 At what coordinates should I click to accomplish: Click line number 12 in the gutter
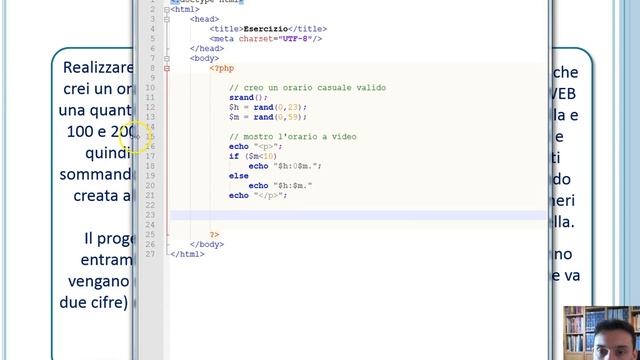pos(150,107)
